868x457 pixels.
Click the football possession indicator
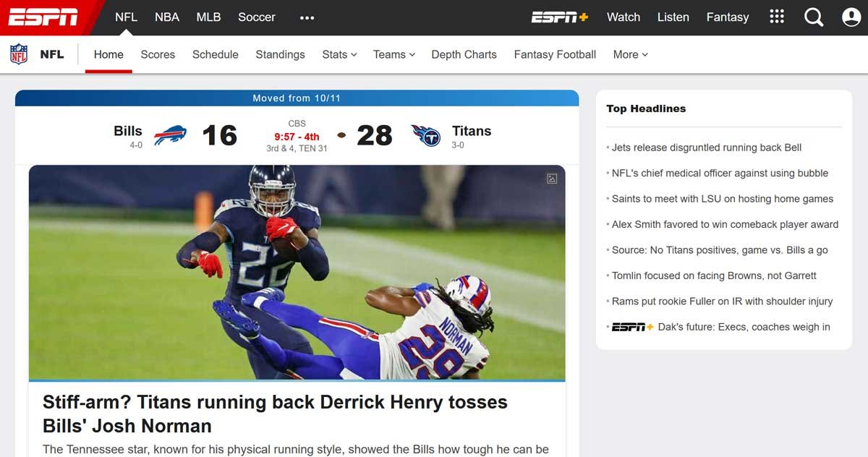click(x=341, y=135)
